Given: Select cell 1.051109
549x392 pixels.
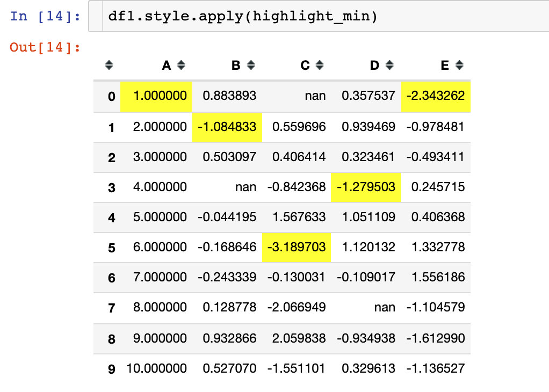Looking at the screenshot, I should [x=365, y=217].
